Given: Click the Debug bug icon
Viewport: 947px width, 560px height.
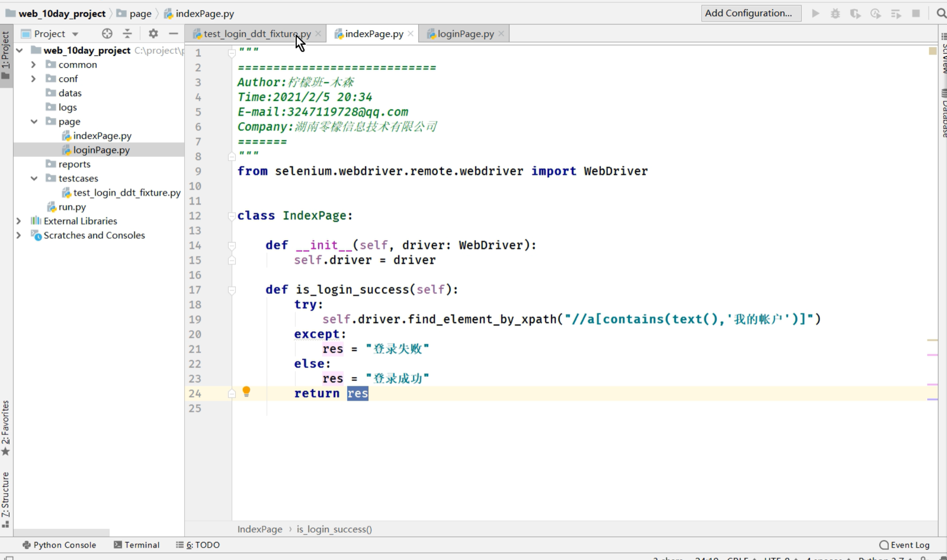Looking at the screenshot, I should click(x=835, y=13).
